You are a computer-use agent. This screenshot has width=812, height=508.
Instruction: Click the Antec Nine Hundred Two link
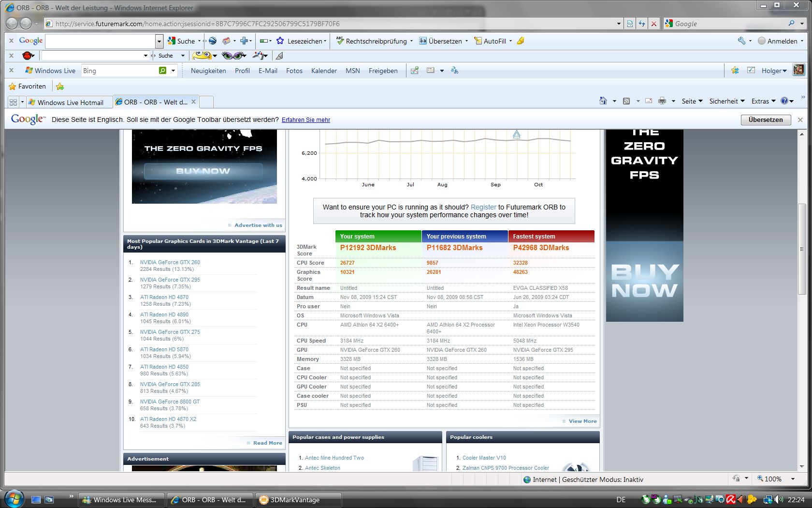(x=334, y=458)
